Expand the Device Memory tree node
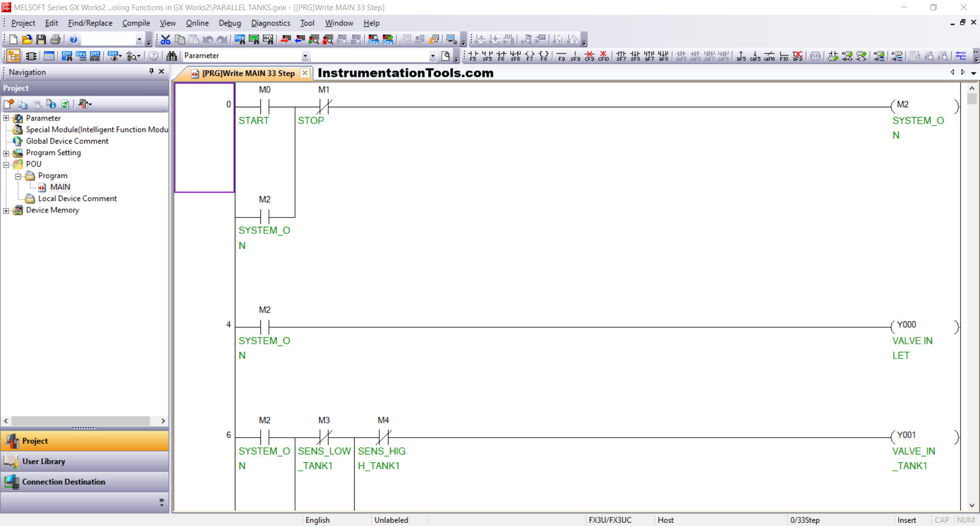The width and height of the screenshot is (980, 526). (6, 210)
